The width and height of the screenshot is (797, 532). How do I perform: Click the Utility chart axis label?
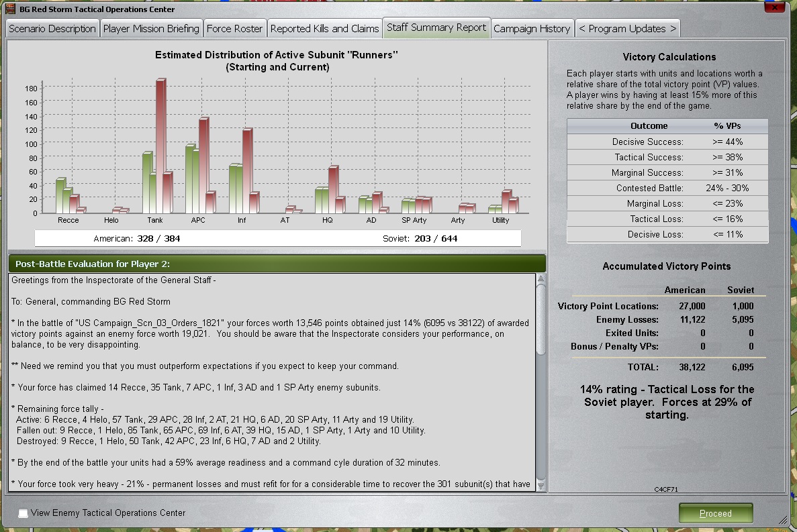[x=501, y=220]
